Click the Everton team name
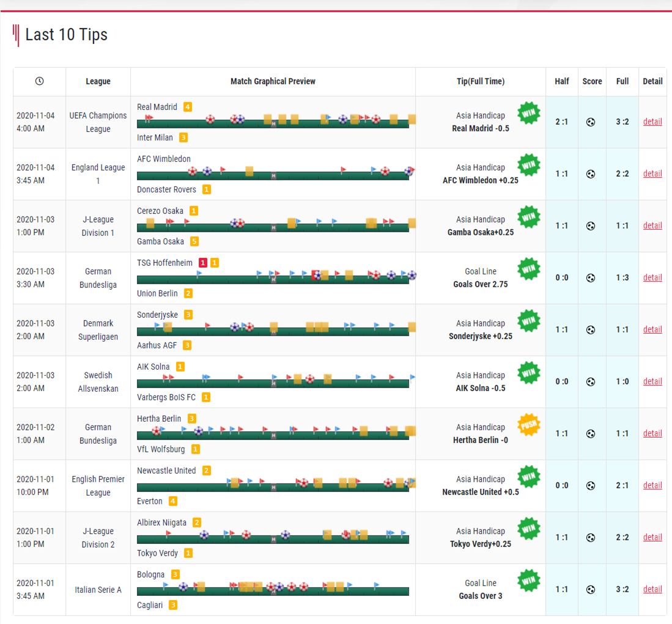 [150, 501]
